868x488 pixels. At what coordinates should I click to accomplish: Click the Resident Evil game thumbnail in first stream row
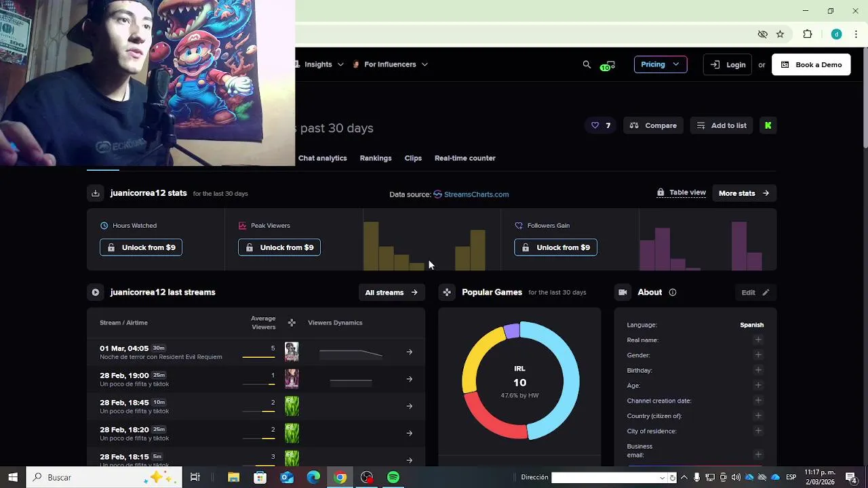click(x=292, y=352)
